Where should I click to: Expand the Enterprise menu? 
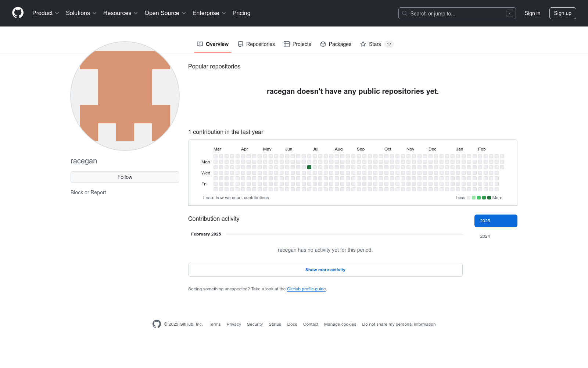[x=209, y=13]
